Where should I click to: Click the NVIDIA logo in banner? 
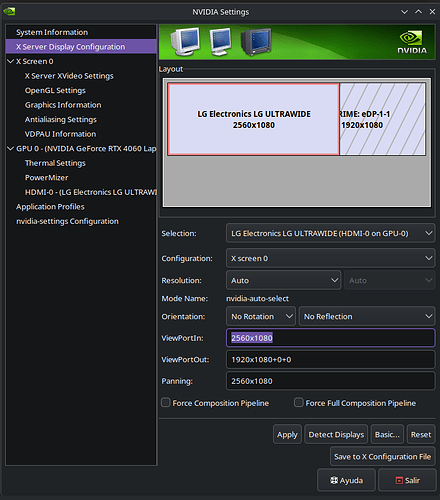[412, 42]
